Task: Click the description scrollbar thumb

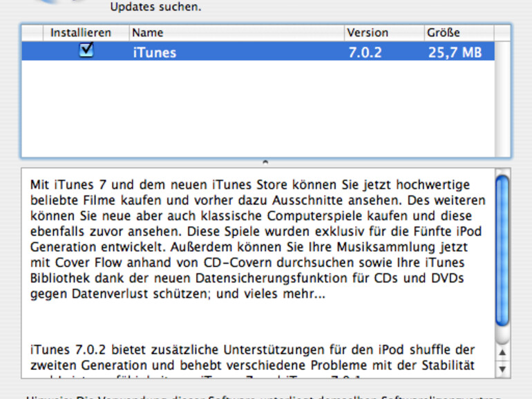Action: click(x=502, y=251)
